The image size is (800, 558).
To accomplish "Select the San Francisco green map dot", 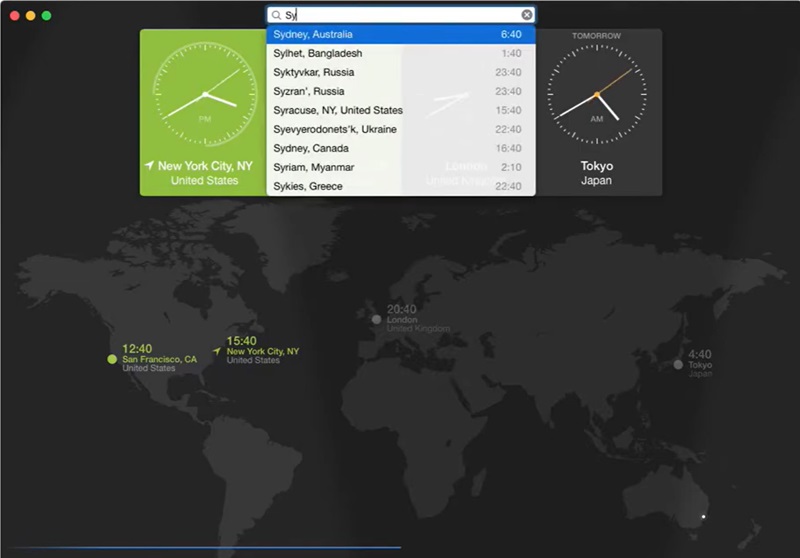I will coord(112,359).
